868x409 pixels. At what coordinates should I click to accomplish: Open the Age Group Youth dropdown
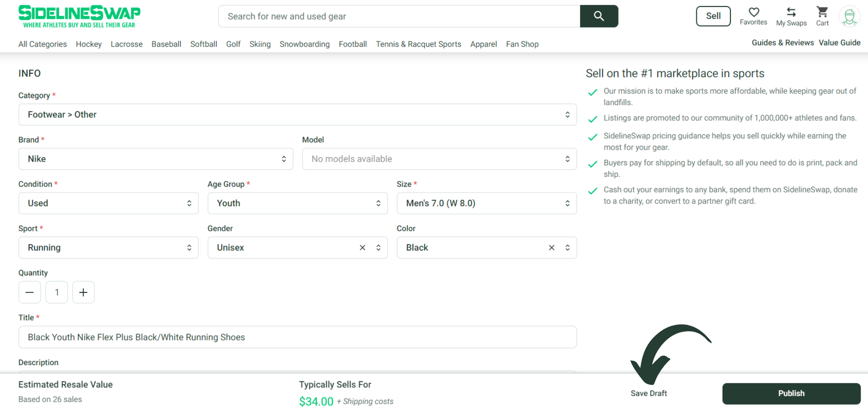297,203
